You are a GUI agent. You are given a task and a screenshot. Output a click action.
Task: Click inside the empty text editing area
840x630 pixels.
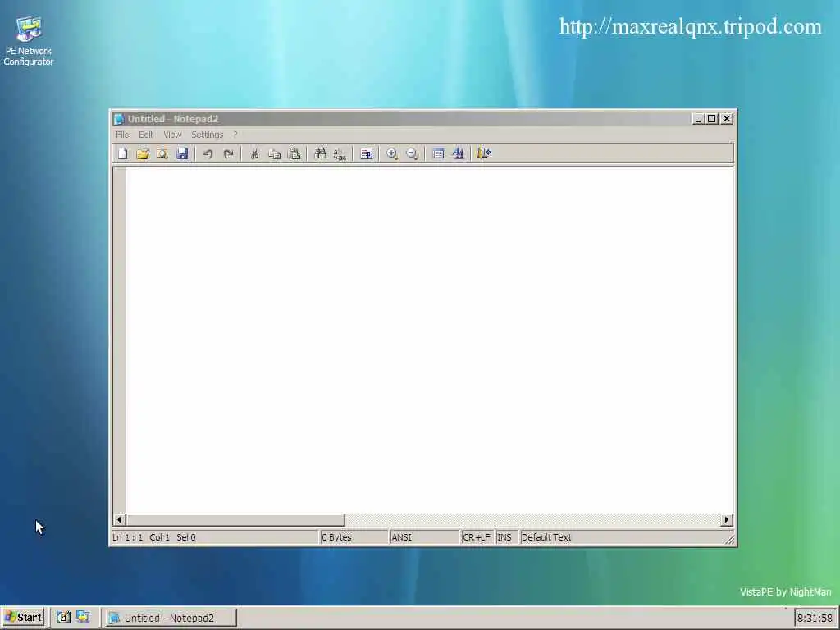click(x=430, y=340)
